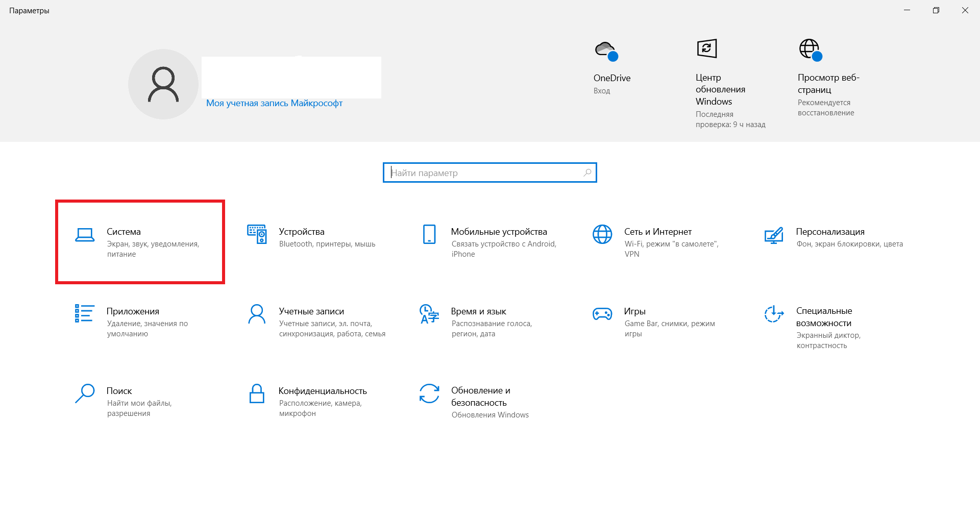Open the Система laptop icon
The image size is (980, 518).
click(x=85, y=235)
